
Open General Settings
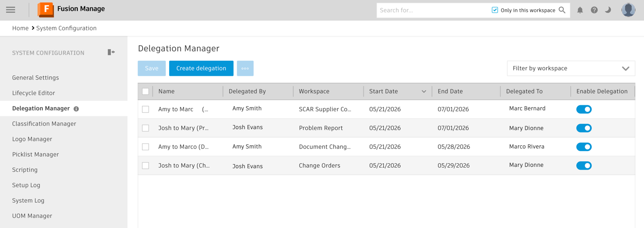[x=35, y=78]
